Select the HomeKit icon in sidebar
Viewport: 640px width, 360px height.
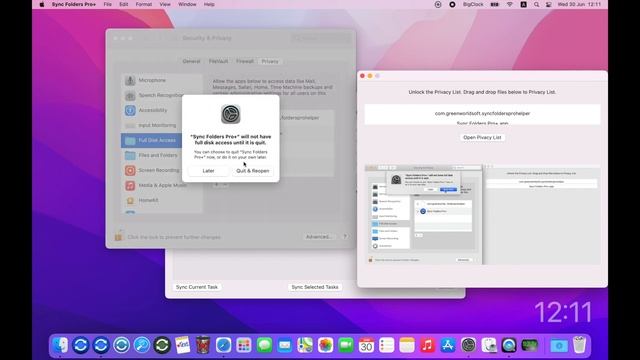[130, 200]
